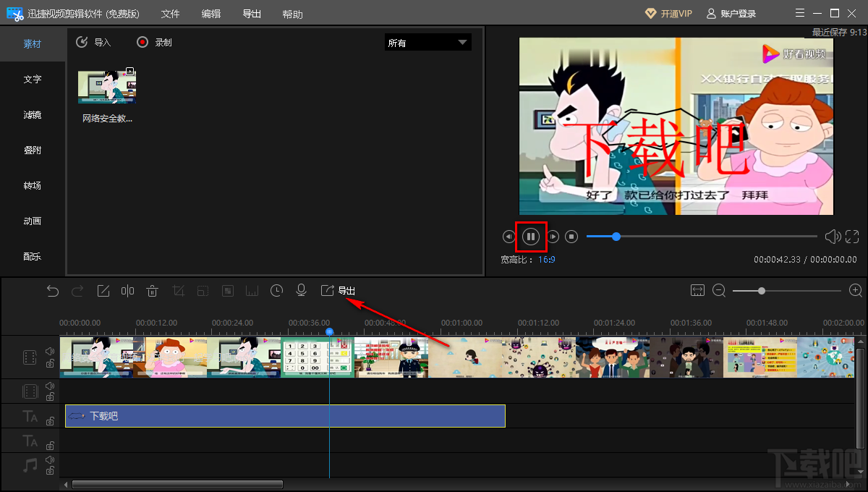Open the 帮助 menu
Screen dimensions: 868x492
click(293, 14)
